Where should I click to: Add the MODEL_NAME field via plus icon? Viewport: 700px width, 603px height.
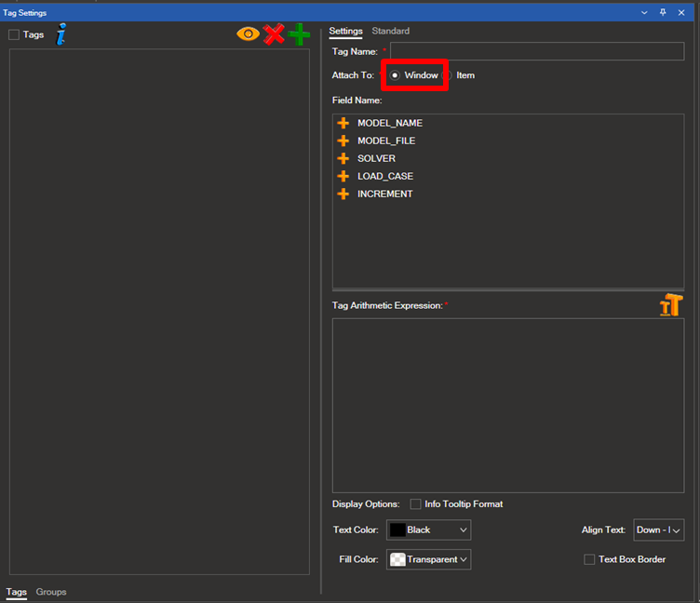tap(343, 123)
